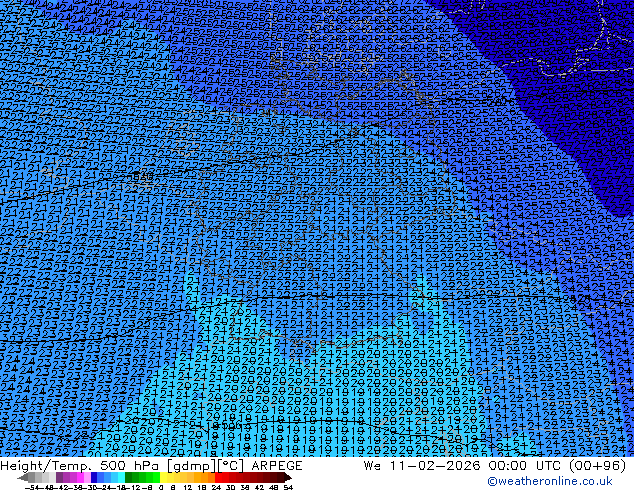Viewport: 634px width, 490px height.
Task: Pick the gray arrow end of legend
Action: pyautogui.click(x=23, y=477)
